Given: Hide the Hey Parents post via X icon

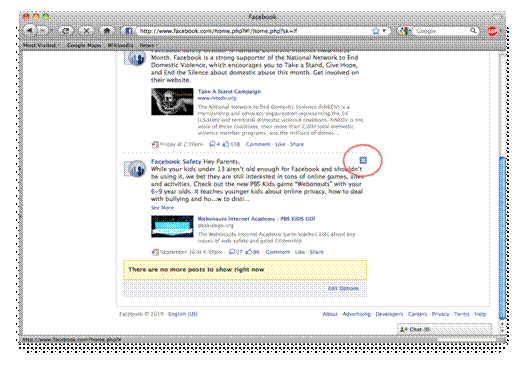Looking at the screenshot, I should pyautogui.click(x=363, y=160).
